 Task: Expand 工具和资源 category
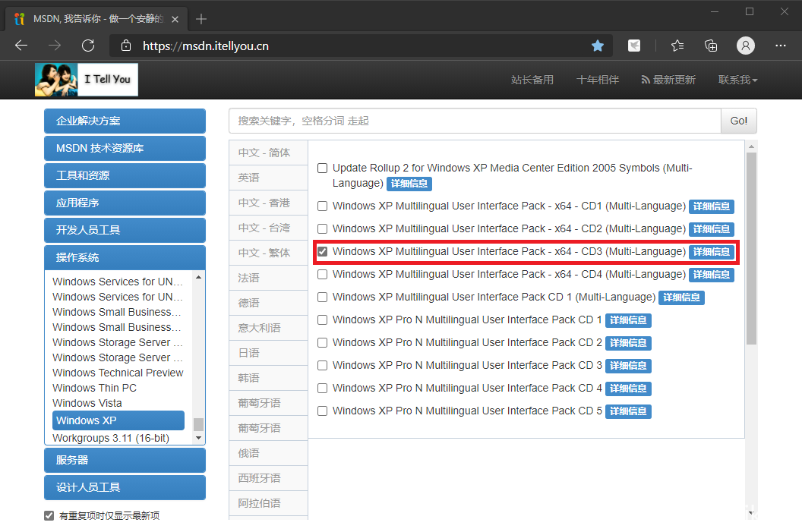pos(125,176)
